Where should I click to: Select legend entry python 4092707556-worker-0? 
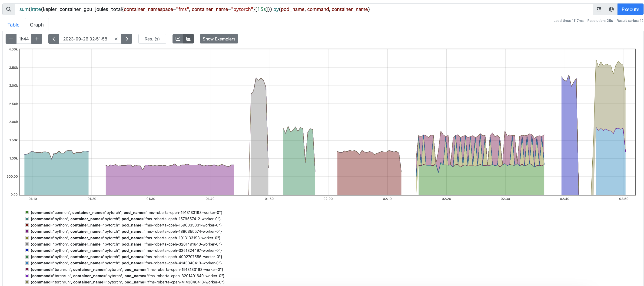126,257
